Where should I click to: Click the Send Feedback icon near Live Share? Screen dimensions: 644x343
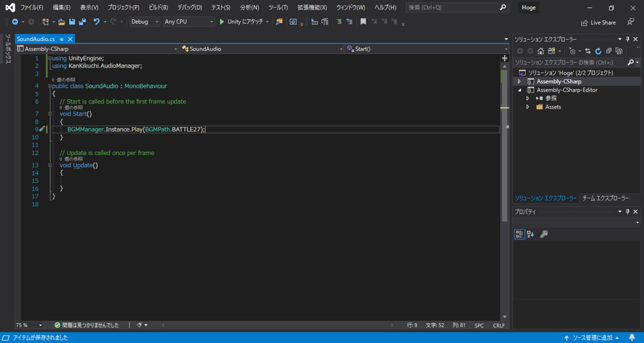[x=631, y=22]
